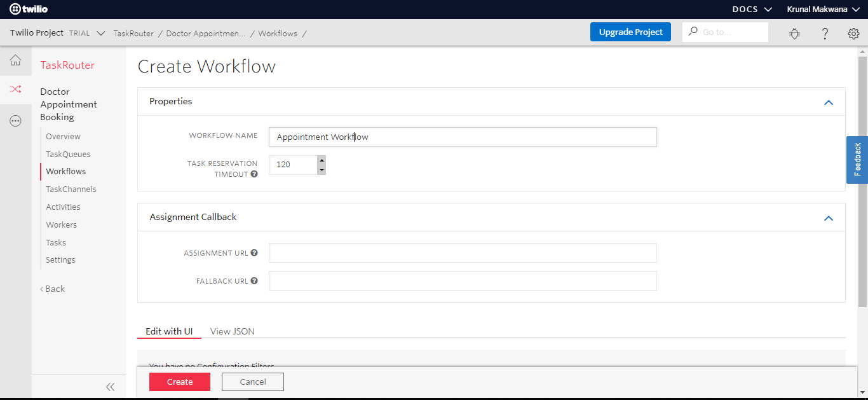Switch to the View JSON tab
The width and height of the screenshot is (868, 400).
click(231, 331)
